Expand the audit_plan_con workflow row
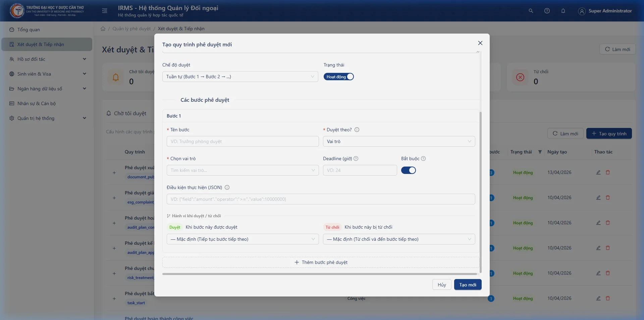The width and height of the screenshot is (644, 320). click(x=114, y=223)
